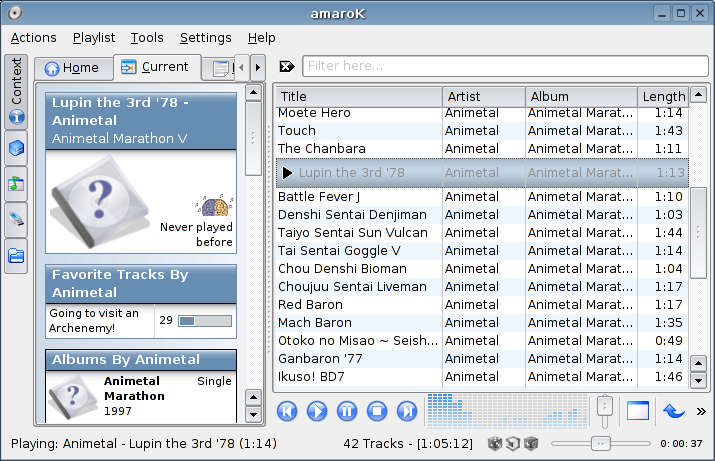Open the Settings menu
This screenshot has height=461, width=715.
[206, 38]
